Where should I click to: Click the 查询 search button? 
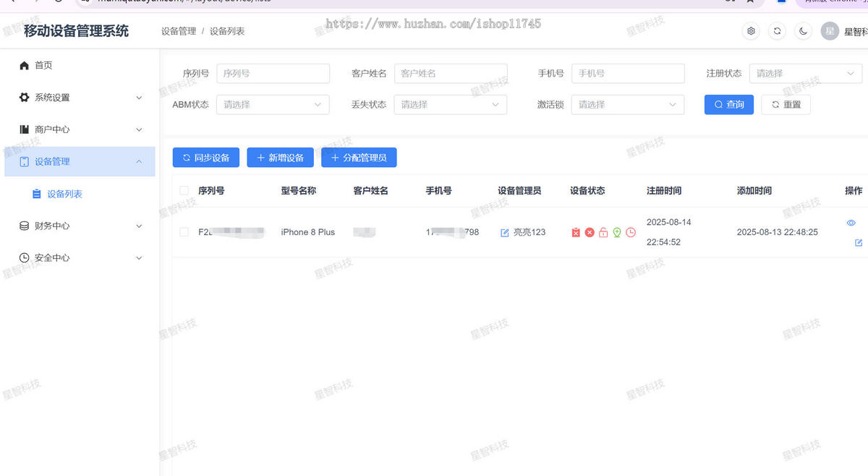729,104
